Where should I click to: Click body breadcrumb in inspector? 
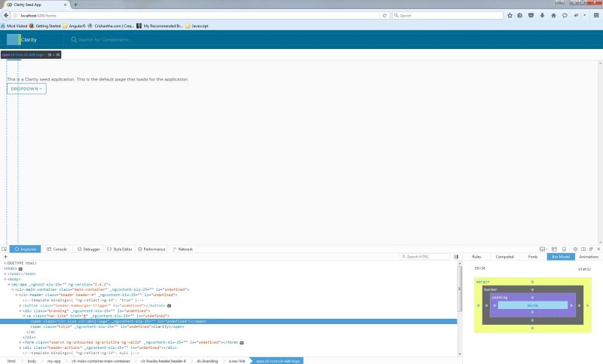pos(32,361)
